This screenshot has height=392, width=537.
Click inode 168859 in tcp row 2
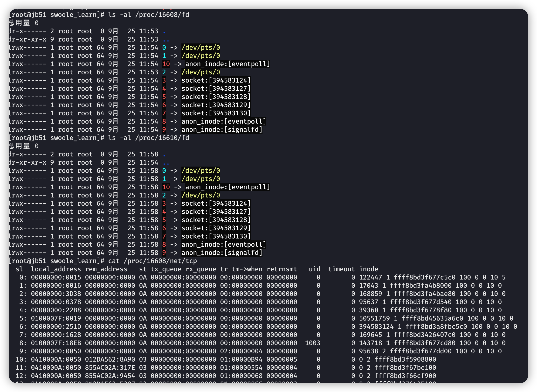(371, 294)
